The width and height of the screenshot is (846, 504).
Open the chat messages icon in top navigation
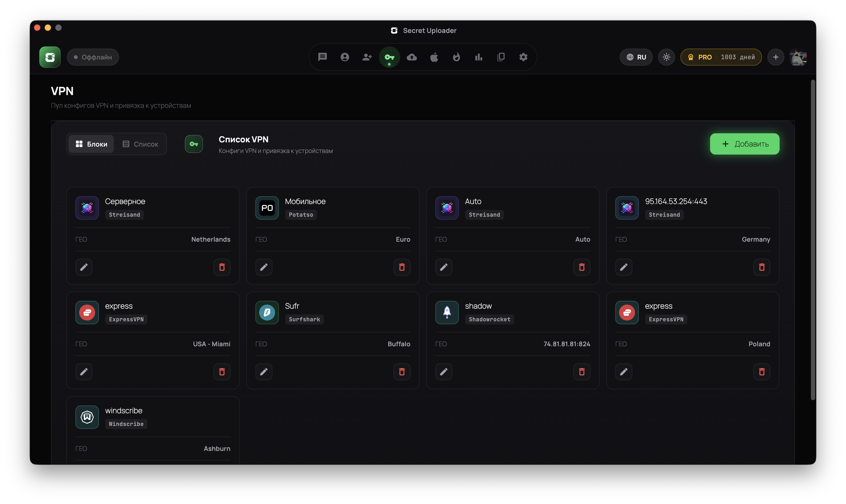click(323, 57)
